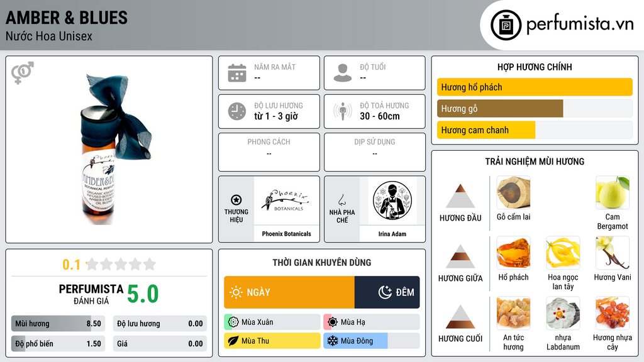Click the perfumista.vn site name

[580, 24]
